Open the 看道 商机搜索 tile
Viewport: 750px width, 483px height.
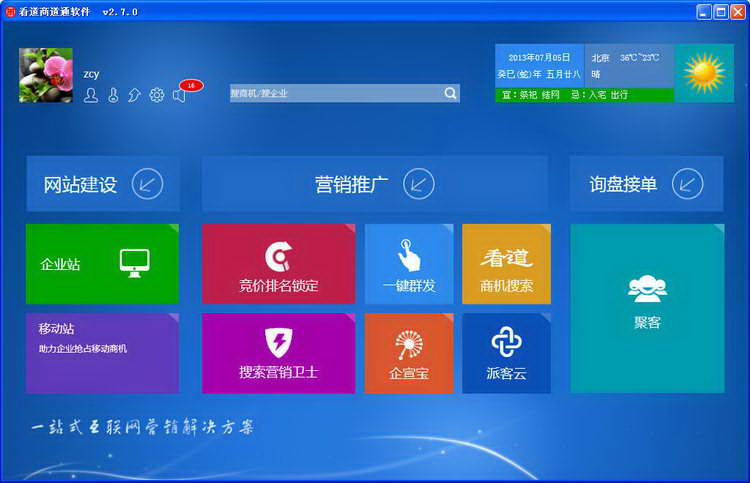507,264
